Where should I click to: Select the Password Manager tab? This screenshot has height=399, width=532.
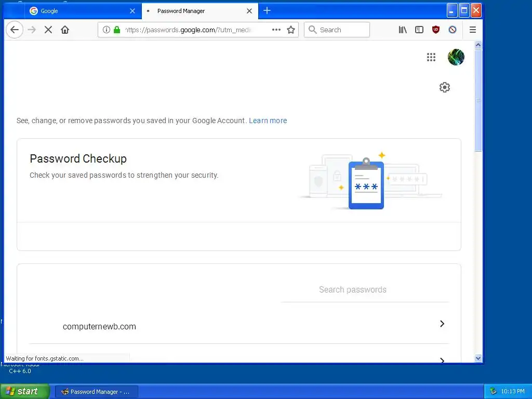click(200, 11)
